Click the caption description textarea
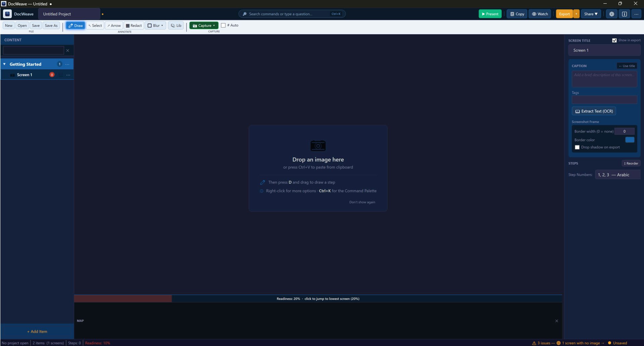This screenshot has height=346, width=644. (604, 79)
